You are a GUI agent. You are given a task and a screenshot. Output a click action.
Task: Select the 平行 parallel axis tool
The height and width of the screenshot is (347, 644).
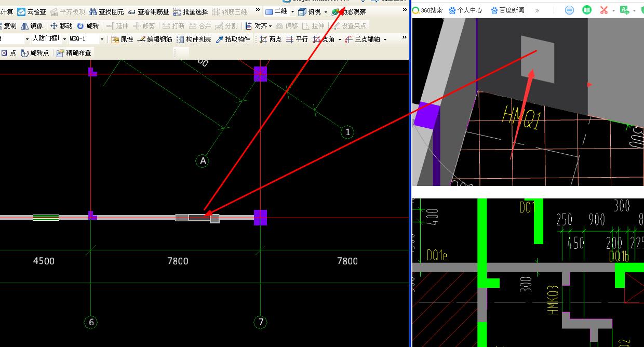(298, 39)
